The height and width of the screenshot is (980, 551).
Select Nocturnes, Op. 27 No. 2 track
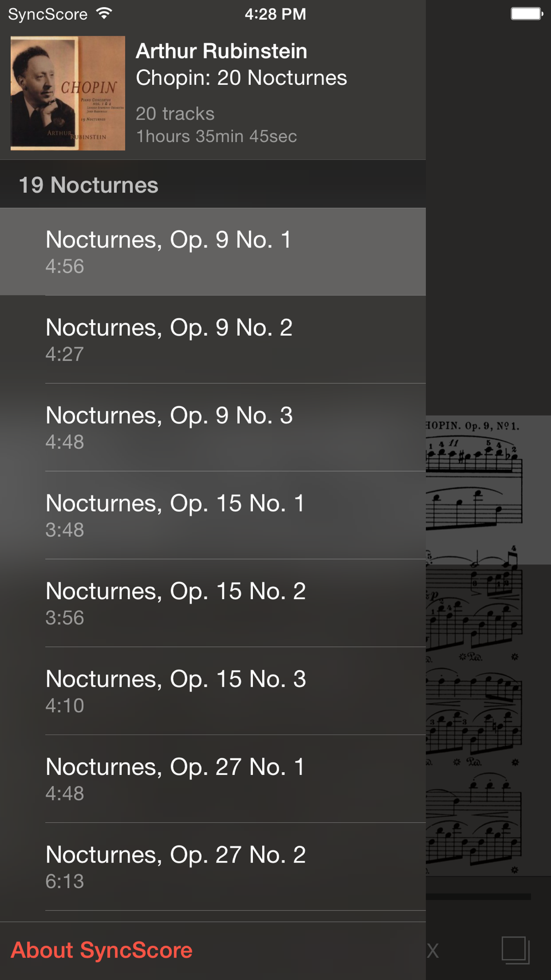pyautogui.click(x=213, y=866)
